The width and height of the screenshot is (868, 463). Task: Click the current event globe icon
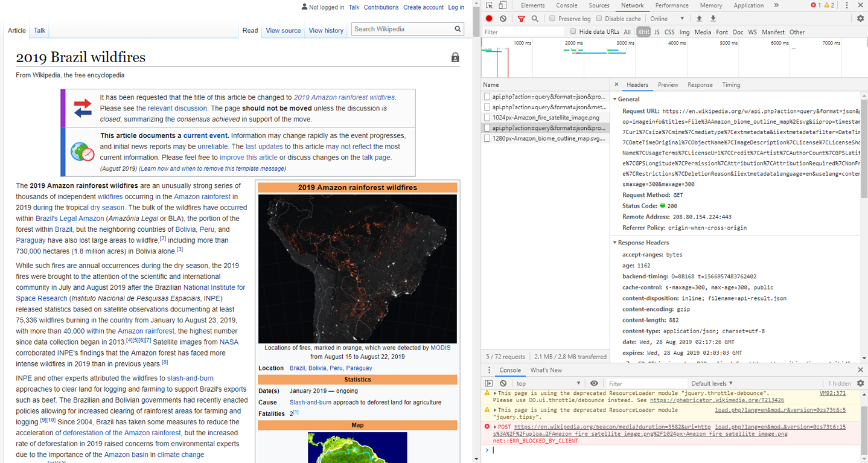[x=83, y=152]
